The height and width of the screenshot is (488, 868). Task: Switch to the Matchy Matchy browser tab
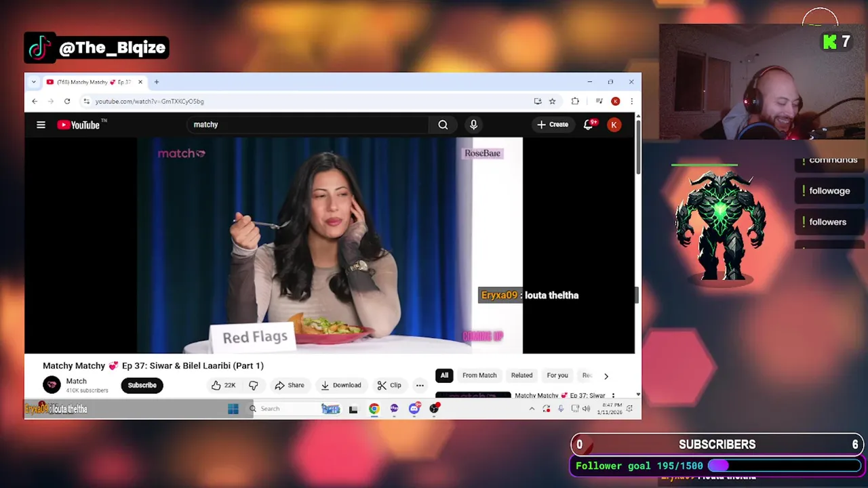pos(94,82)
